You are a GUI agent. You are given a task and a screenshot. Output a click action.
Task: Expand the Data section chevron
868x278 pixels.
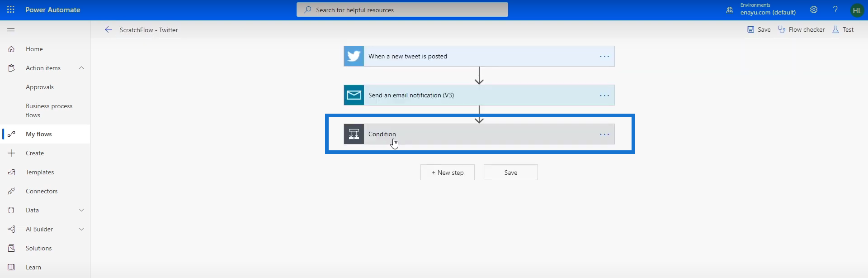pos(81,210)
